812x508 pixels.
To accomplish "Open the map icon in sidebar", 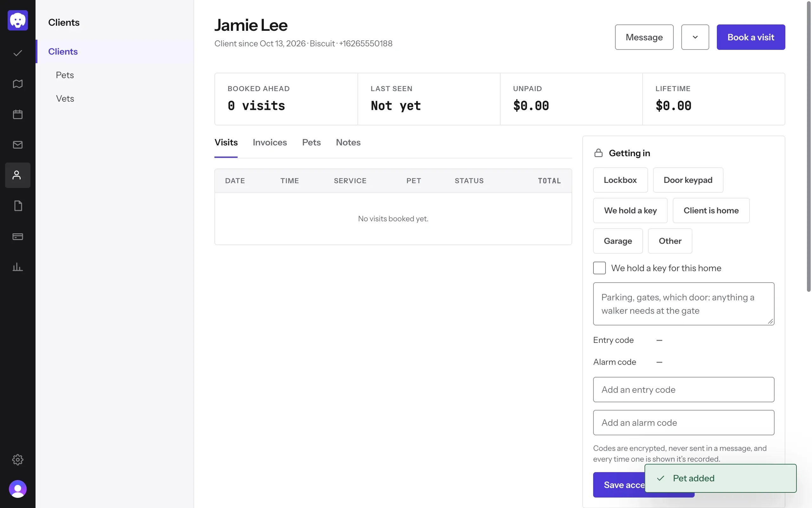I will point(18,84).
